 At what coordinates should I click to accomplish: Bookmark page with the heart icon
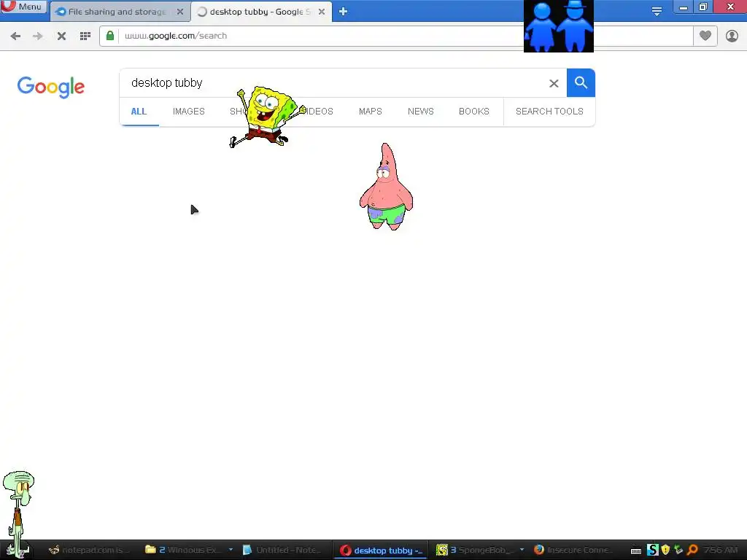[705, 36]
